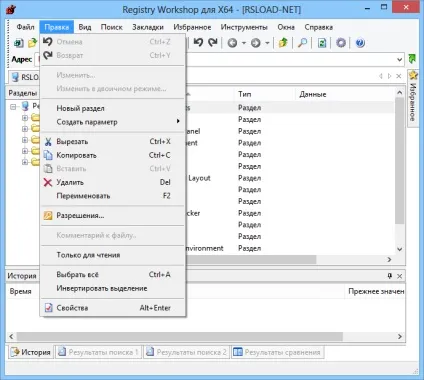Click the Копировать pages icon
424x380 pixels.
tap(48, 155)
